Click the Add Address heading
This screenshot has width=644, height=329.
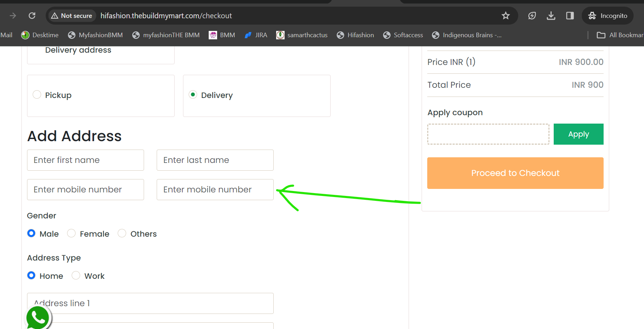(74, 136)
